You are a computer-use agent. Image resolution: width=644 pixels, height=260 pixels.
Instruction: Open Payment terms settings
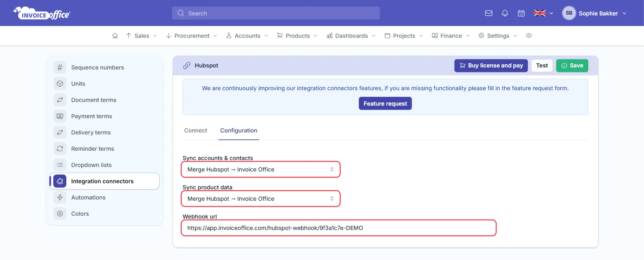coord(105,116)
